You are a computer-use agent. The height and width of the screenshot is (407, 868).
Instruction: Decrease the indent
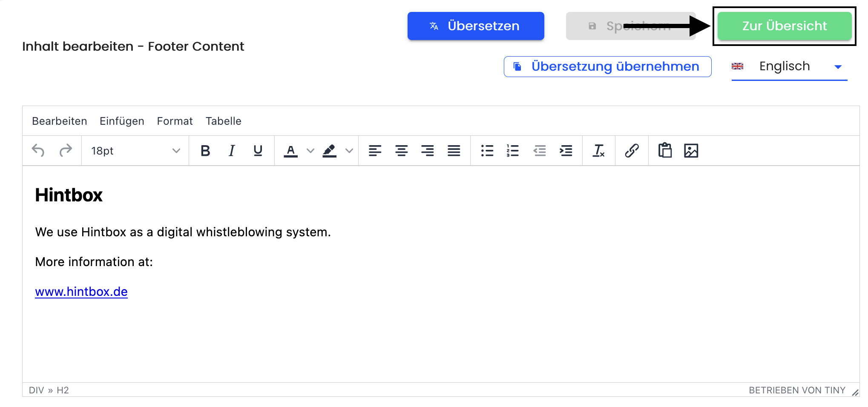click(540, 151)
